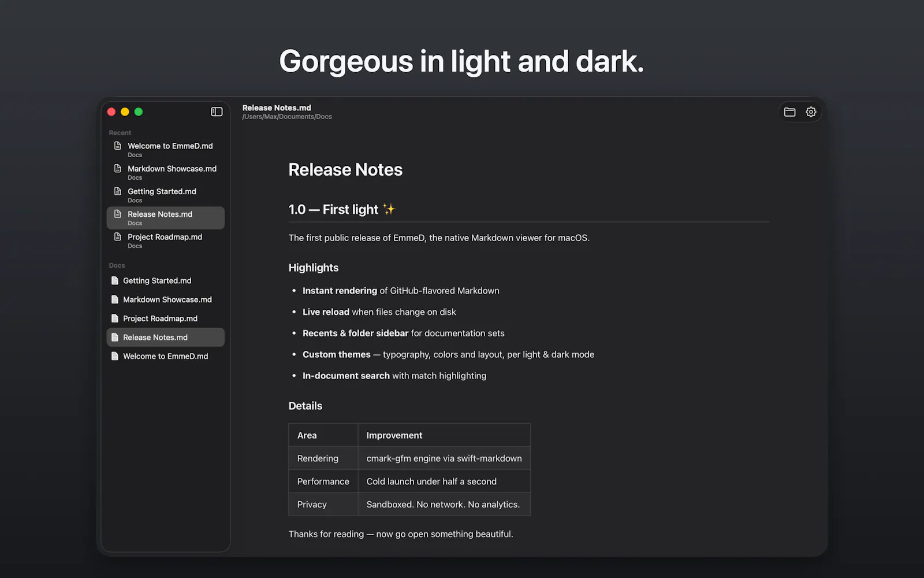The width and height of the screenshot is (924, 578).
Task: Click the file icon beside Welcome to EmmeD.md in Recent
Action: tap(118, 146)
